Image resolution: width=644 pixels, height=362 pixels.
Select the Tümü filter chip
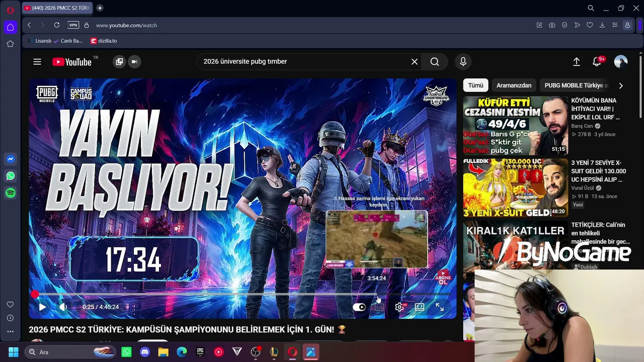pos(475,85)
